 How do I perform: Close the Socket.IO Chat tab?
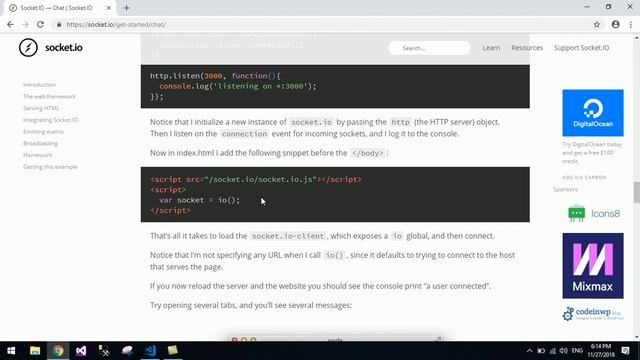tap(109, 8)
